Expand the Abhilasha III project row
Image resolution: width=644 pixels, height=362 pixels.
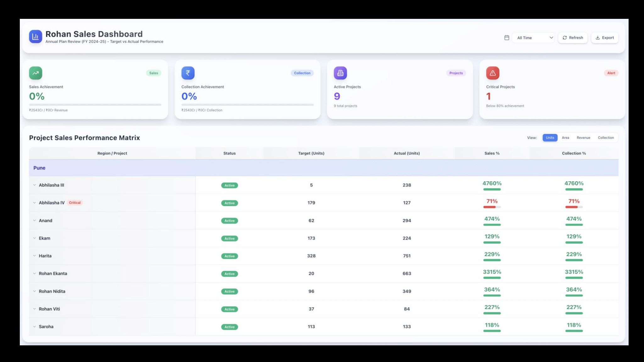click(35, 185)
